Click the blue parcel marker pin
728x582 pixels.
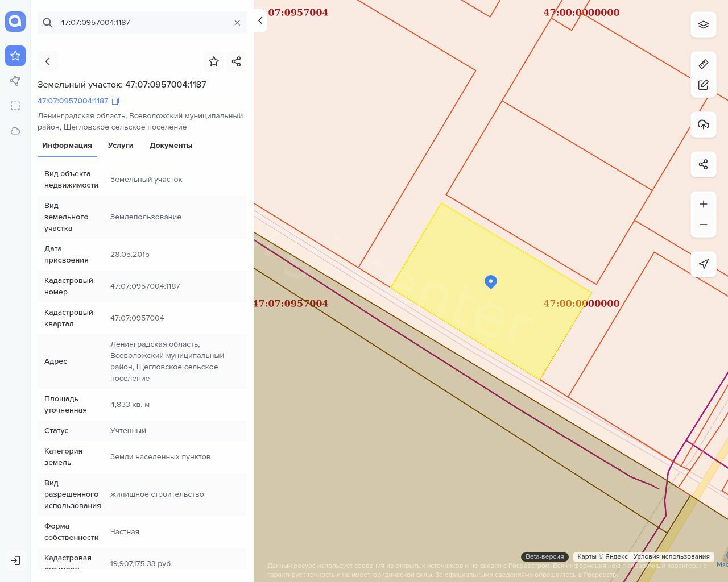[x=491, y=282]
